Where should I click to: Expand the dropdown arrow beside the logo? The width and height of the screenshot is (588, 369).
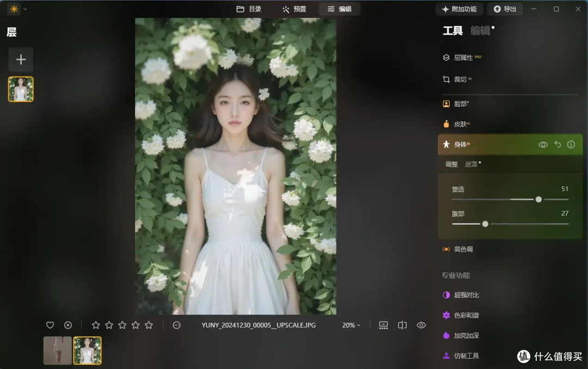pos(25,9)
